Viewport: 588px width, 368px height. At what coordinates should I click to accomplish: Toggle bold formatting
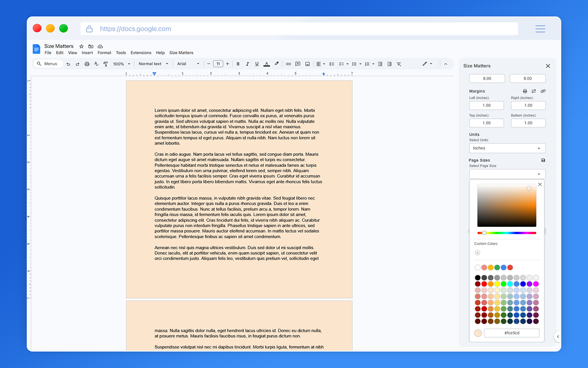pyautogui.click(x=238, y=64)
